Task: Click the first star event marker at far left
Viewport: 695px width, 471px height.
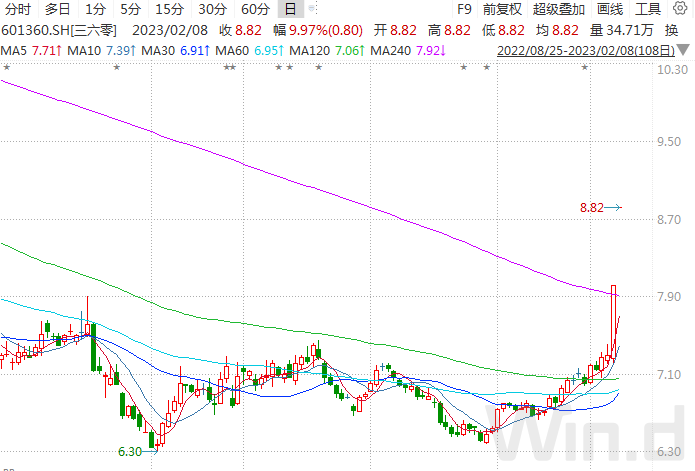Action: 7,68
